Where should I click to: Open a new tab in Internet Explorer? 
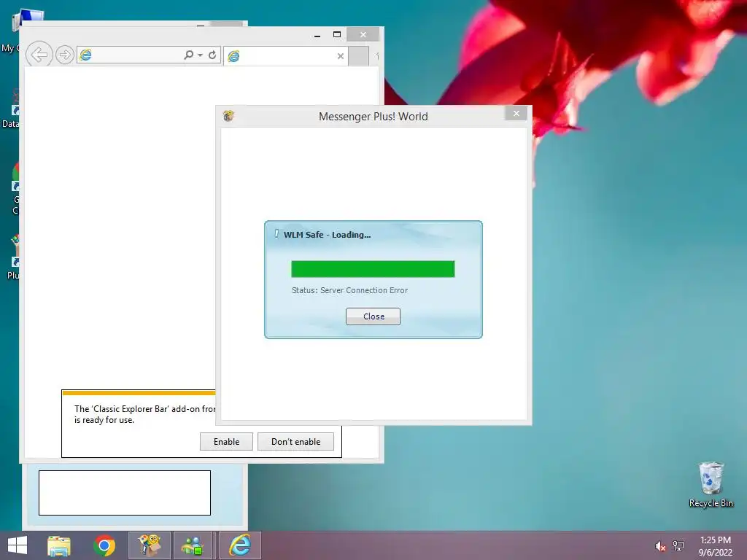click(358, 56)
